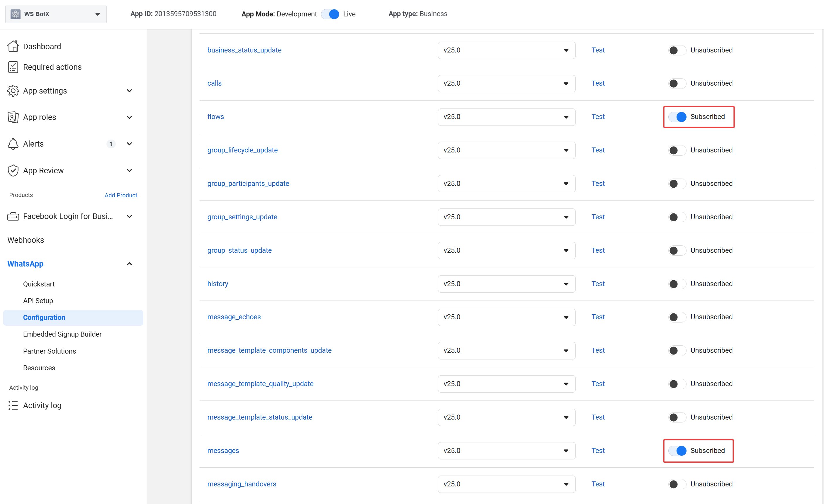This screenshot has width=824, height=504.
Task: Click the App roles badge icon
Action: tap(13, 117)
